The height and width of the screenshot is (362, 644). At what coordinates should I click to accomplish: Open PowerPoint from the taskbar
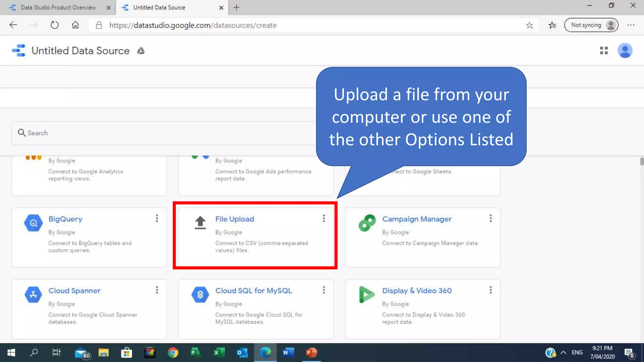click(311, 353)
